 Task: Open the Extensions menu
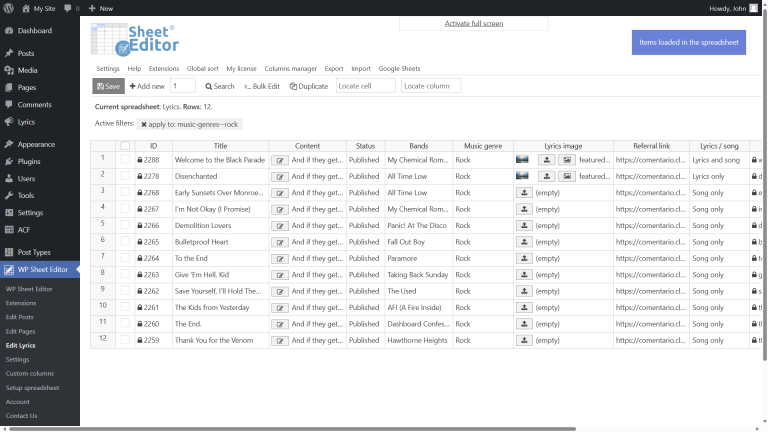(164, 69)
